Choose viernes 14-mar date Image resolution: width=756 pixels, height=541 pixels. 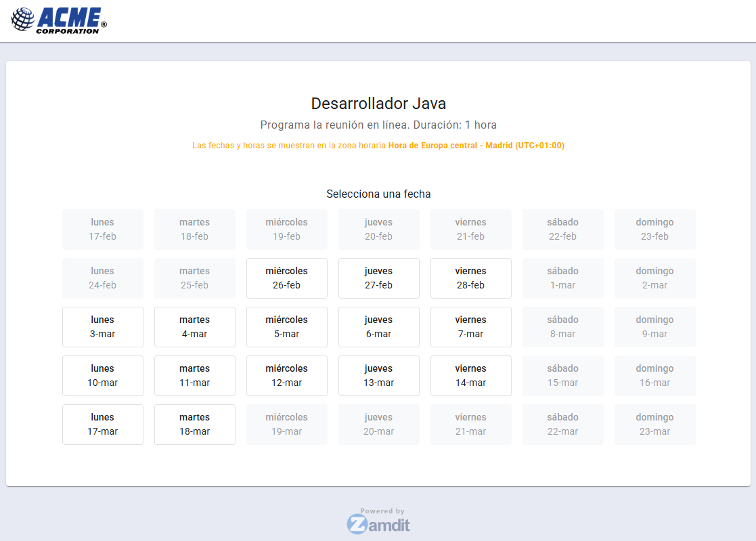[470, 376]
